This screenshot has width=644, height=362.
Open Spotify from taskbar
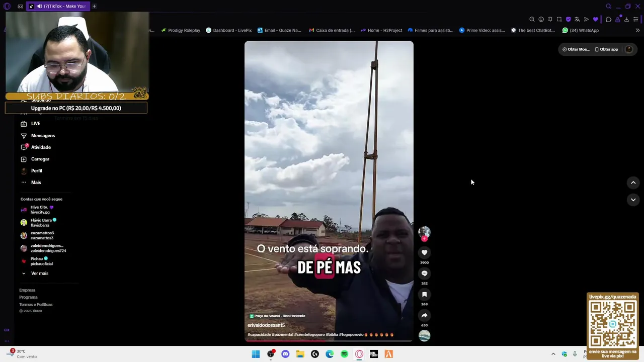(344, 354)
